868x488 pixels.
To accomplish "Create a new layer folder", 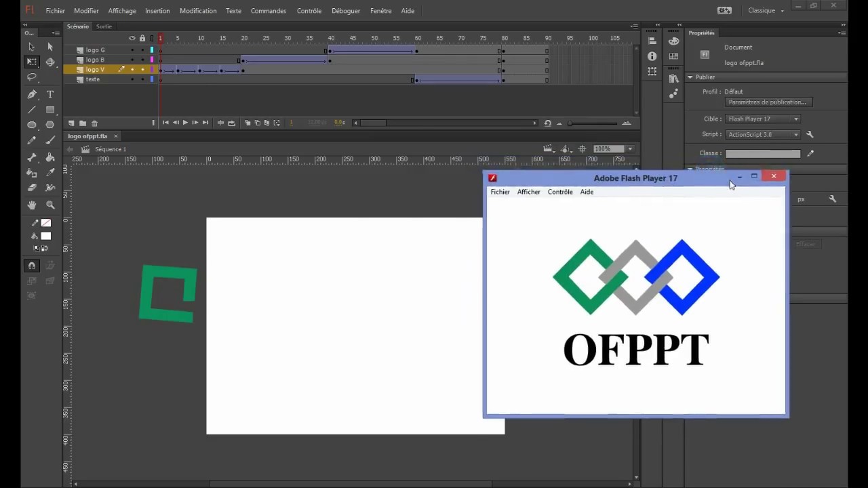I will pyautogui.click(x=83, y=123).
